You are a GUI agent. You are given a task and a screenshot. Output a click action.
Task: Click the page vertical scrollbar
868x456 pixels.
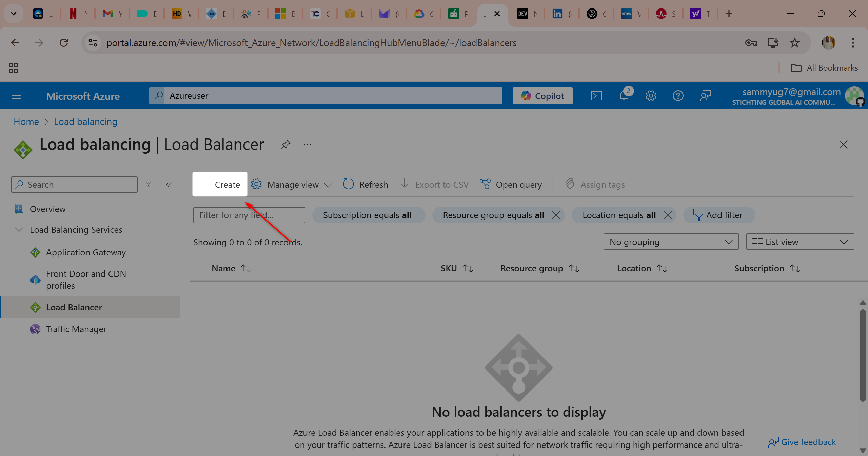click(863, 355)
